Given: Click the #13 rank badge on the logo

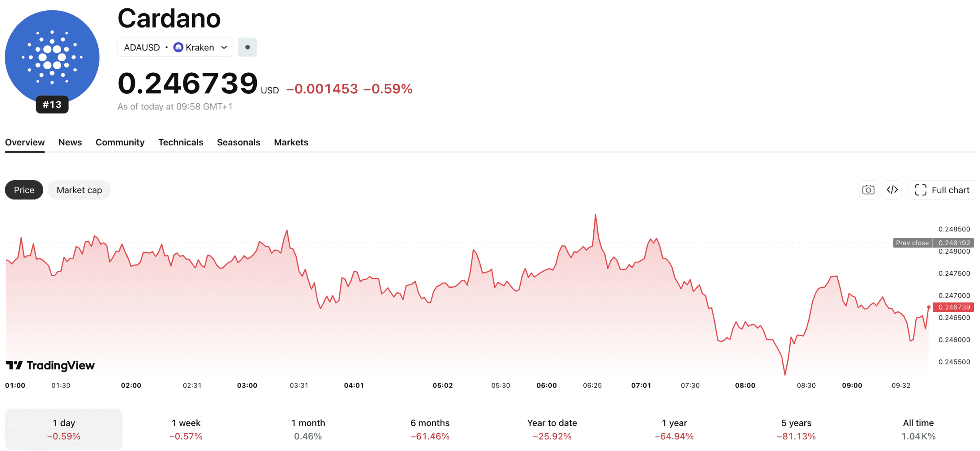Looking at the screenshot, I should click(x=52, y=104).
